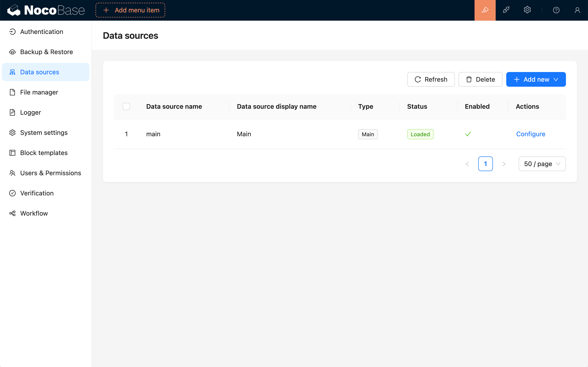Toggle the UI editor highlighter icon
This screenshot has height=367, width=588.
click(485, 10)
